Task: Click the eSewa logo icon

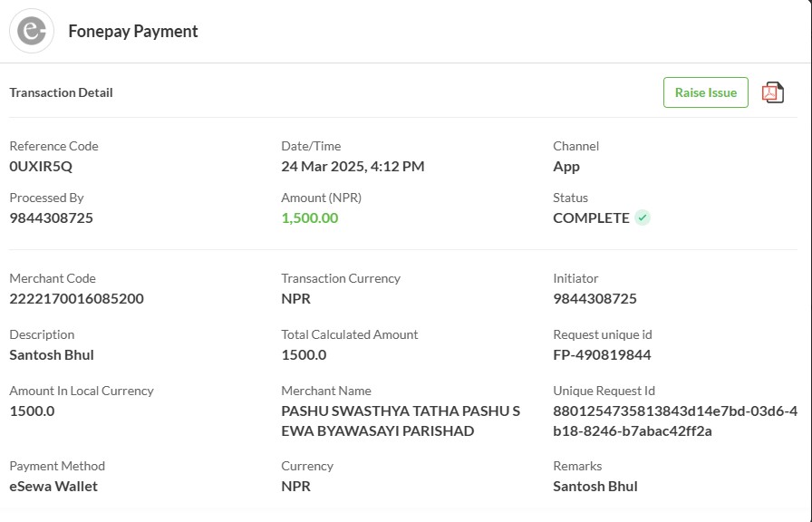Action: tap(32, 31)
